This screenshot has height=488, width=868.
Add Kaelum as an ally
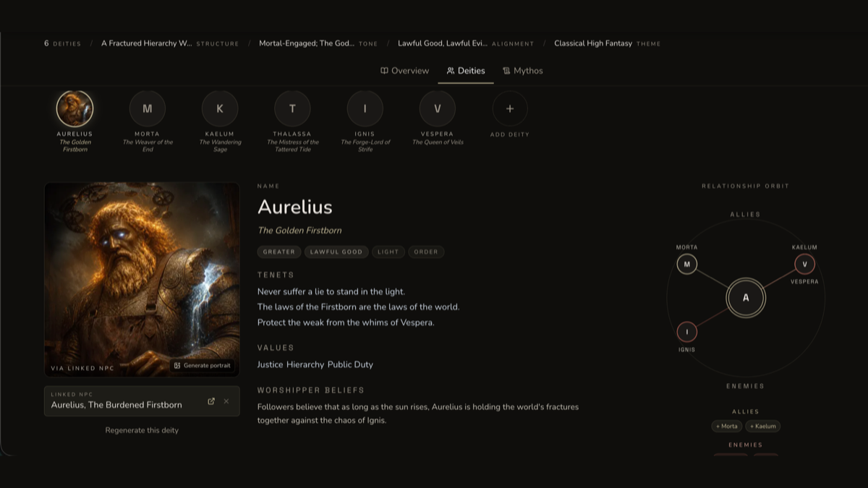pyautogui.click(x=763, y=427)
